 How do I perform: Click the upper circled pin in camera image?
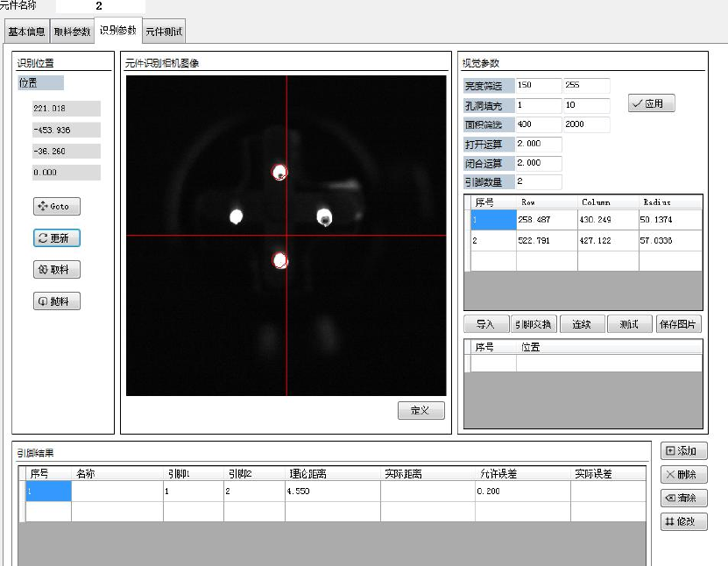tap(280, 173)
